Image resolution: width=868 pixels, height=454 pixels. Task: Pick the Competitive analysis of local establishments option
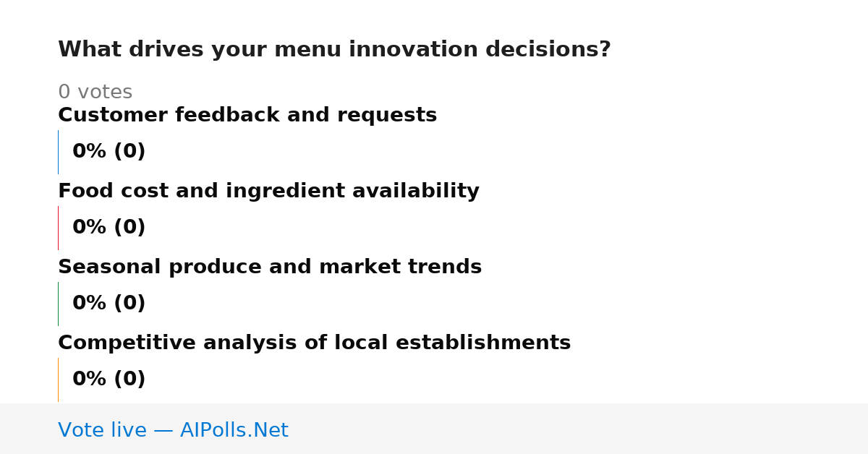(x=315, y=343)
